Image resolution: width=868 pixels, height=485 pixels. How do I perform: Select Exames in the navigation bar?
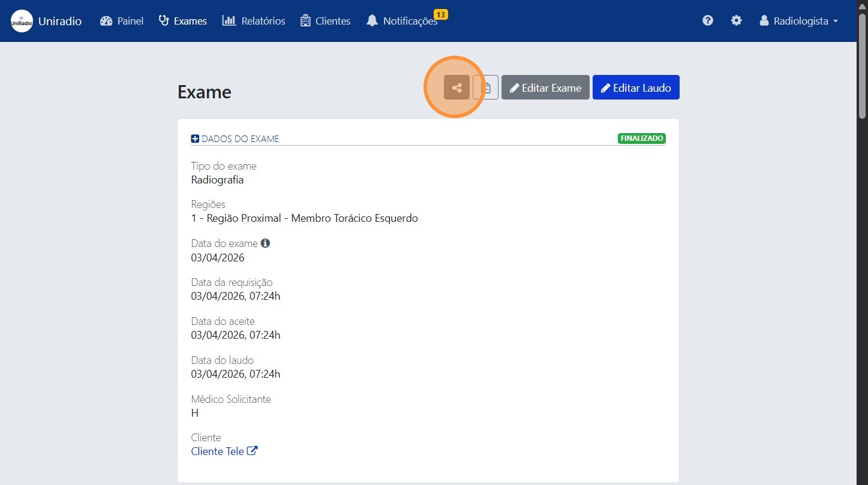coord(182,21)
